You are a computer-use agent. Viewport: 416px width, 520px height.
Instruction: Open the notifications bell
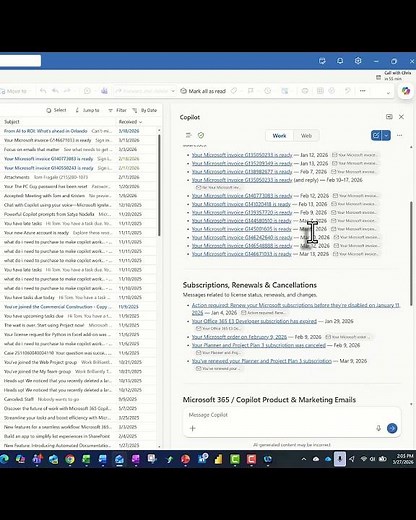point(340,61)
